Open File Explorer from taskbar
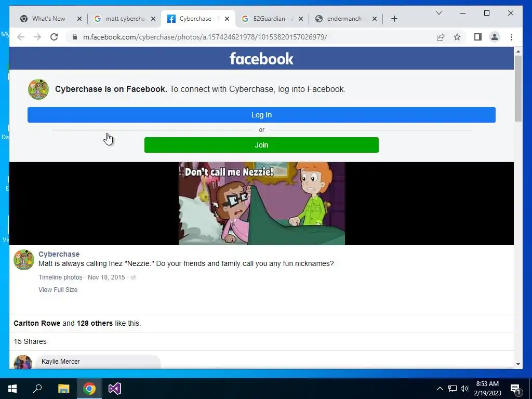This screenshot has height=399, width=532. pos(63,389)
